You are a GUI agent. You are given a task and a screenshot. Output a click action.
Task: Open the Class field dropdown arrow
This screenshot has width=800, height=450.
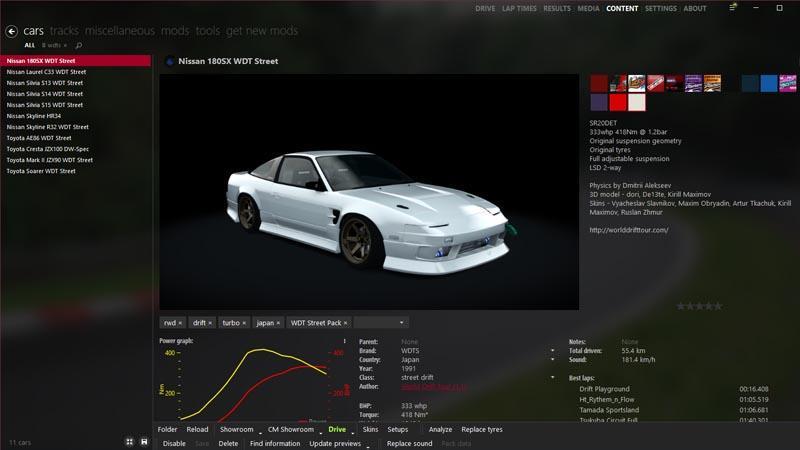(553, 378)
